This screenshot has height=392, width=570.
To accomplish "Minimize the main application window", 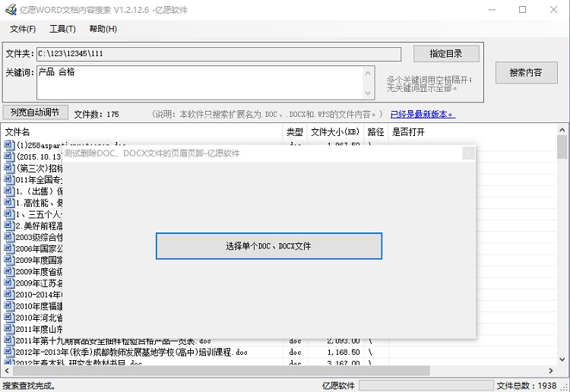I will (492, 10).
